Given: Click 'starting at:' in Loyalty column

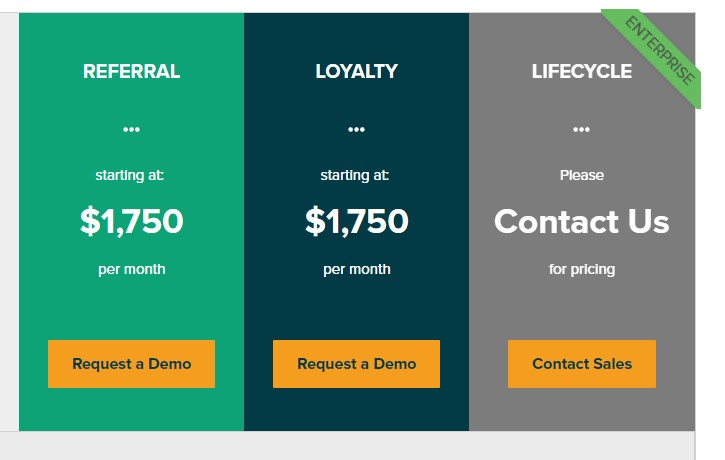Looking at the screenshot, I should click(355, 175).
